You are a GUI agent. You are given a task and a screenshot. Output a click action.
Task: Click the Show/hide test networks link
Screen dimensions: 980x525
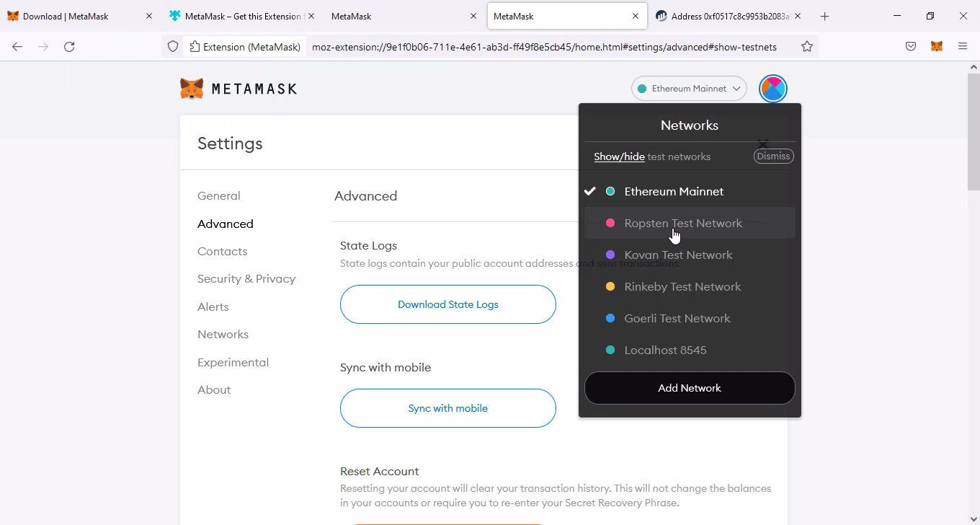point(619,156)
